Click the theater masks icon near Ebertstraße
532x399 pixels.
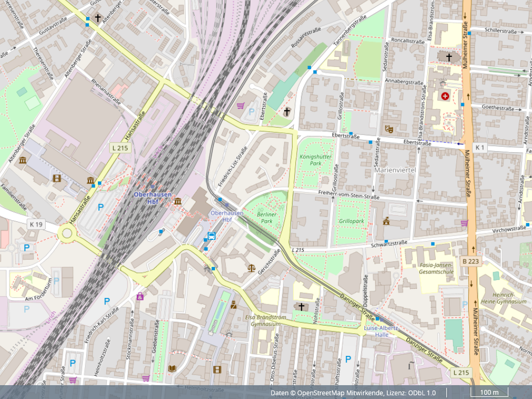(389, 129)
